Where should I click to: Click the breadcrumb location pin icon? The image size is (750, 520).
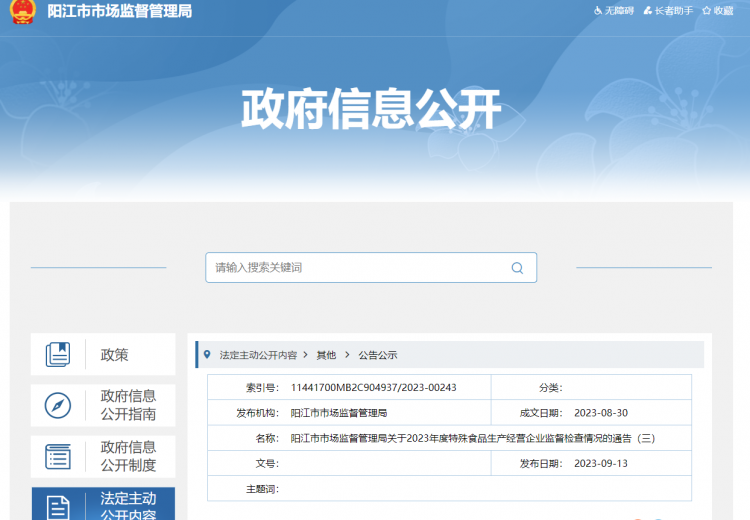pos(207,354)
